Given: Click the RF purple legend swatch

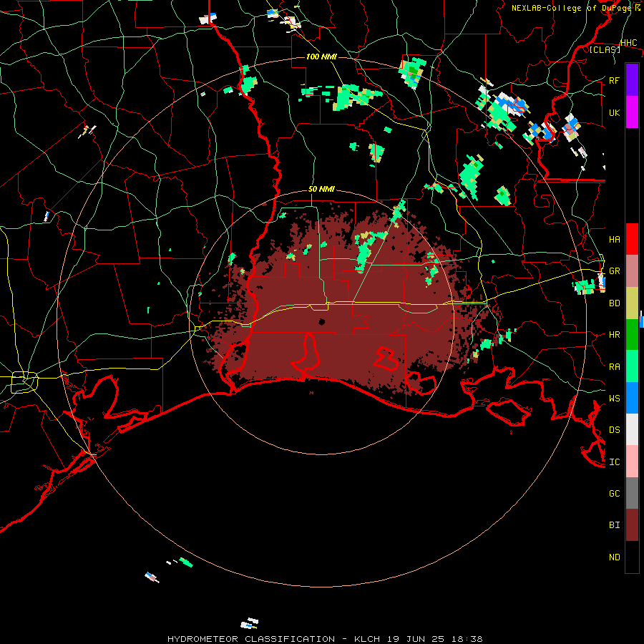Looking at the screenshot, I should point(632,80).
